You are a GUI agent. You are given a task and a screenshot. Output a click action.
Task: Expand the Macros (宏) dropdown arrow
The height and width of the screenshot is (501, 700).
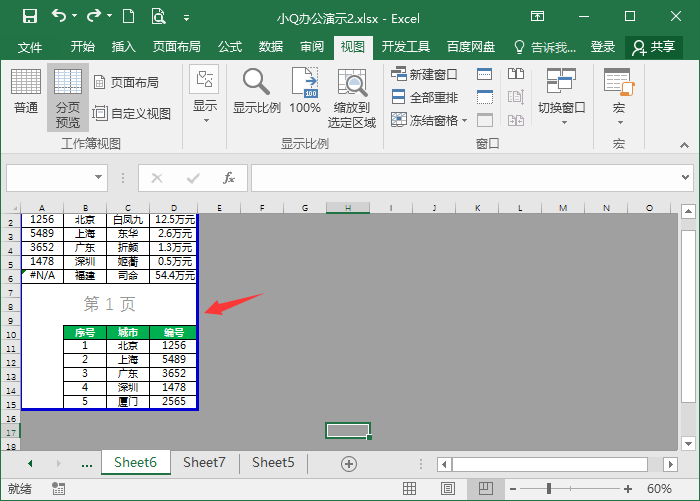[x=620, y=122]
